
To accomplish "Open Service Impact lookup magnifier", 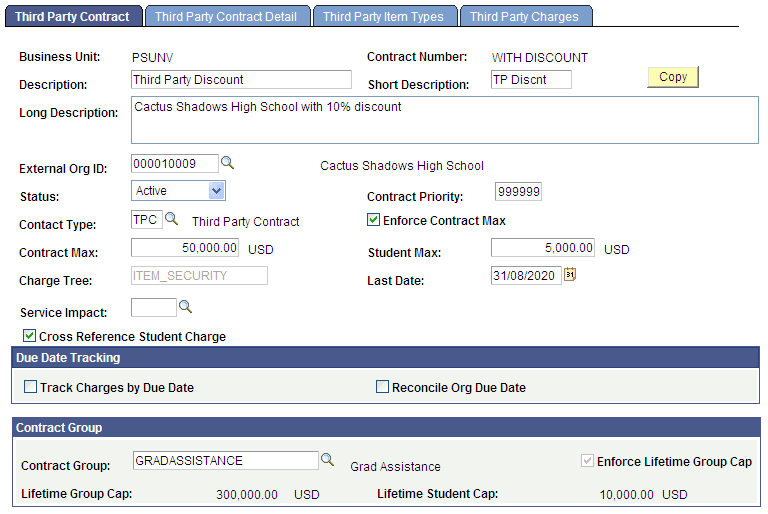I will pos(185,307).
